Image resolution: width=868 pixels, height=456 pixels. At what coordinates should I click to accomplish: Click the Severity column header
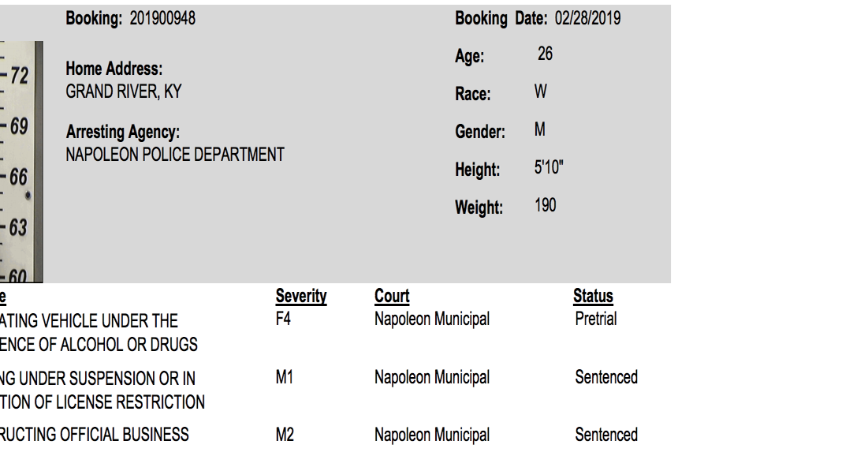tap(301, 296)
